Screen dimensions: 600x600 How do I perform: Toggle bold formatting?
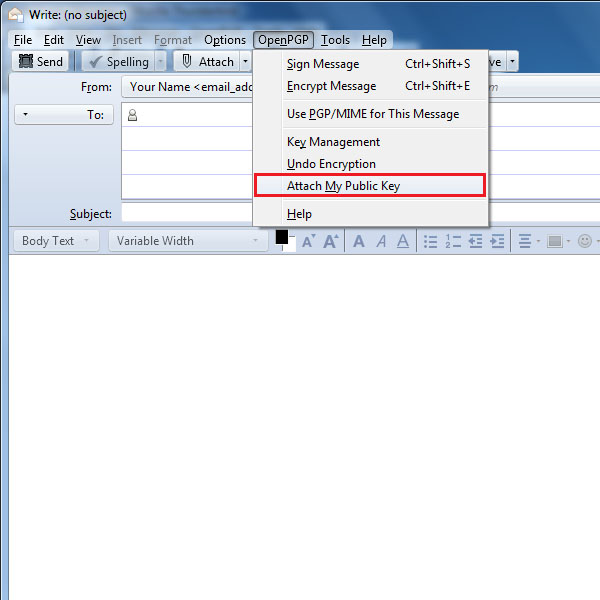(359, 241)
